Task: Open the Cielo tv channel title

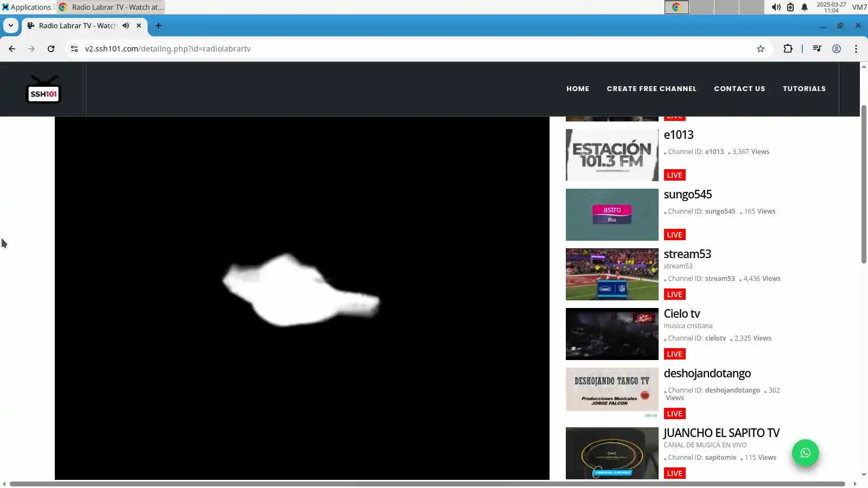Action: pos(682,314)
